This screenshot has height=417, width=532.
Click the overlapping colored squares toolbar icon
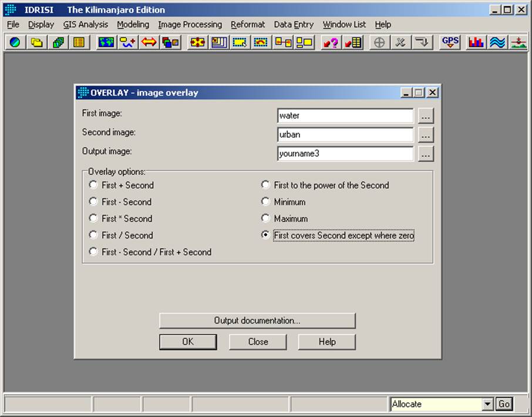coord(170,42)
